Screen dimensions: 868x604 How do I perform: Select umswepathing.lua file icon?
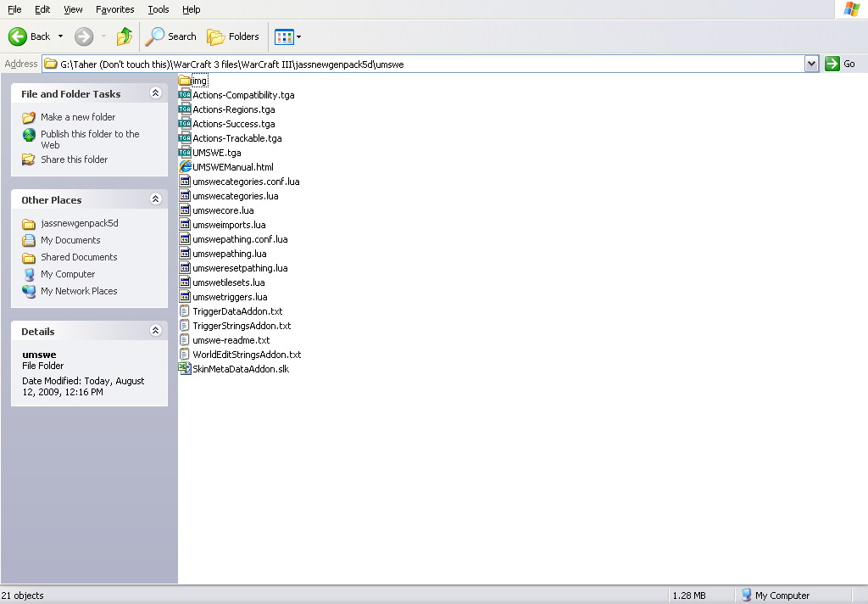[x=185, y=254]
